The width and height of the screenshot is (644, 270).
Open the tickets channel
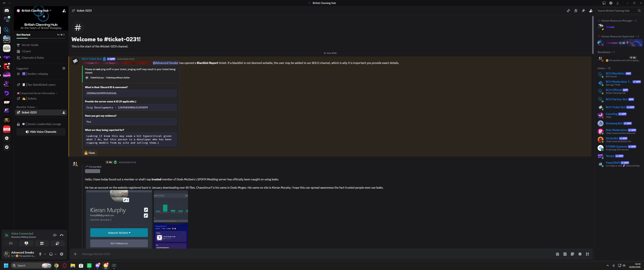pos(41,99)
